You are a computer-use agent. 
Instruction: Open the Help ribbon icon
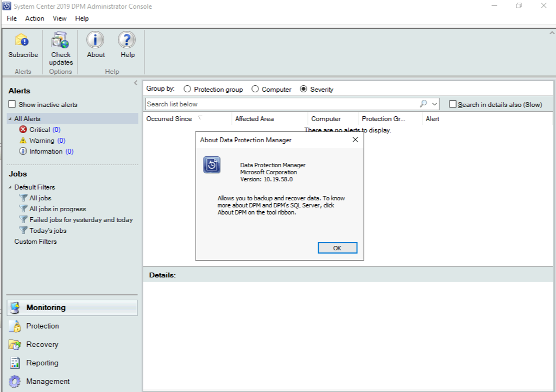(127, 40)
